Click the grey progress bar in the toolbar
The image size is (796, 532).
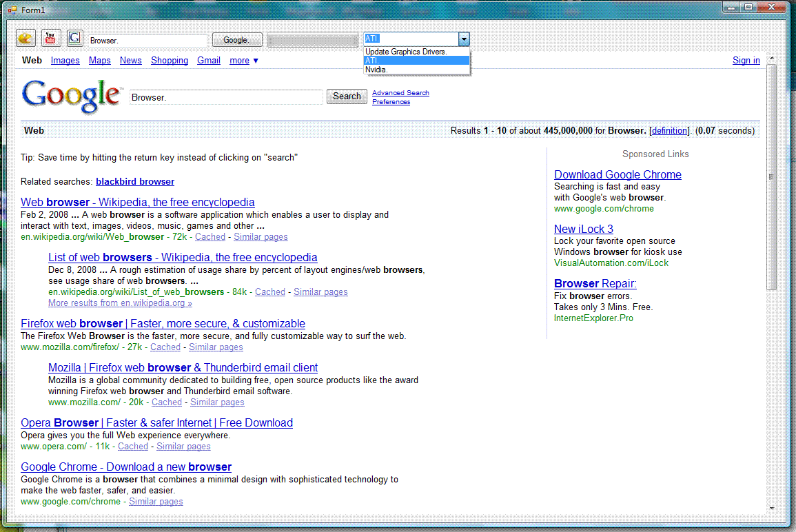tap(312, 40)
